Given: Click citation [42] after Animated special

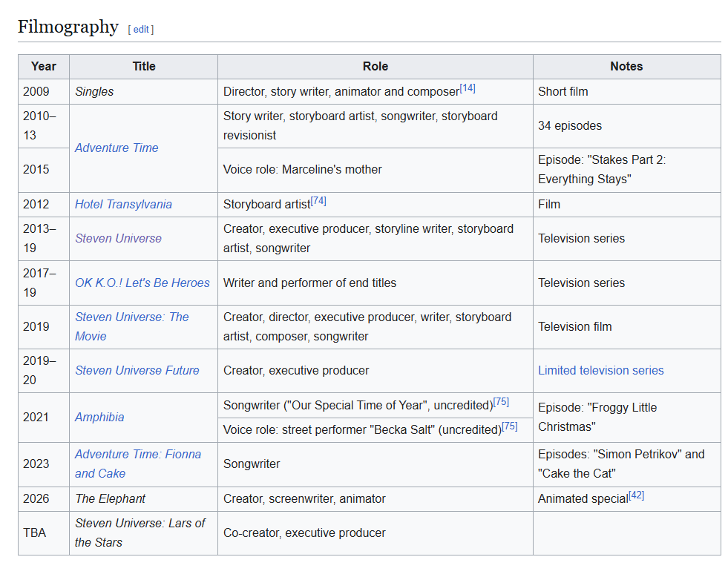Looking at the screenshot, I should coord(637,495).
